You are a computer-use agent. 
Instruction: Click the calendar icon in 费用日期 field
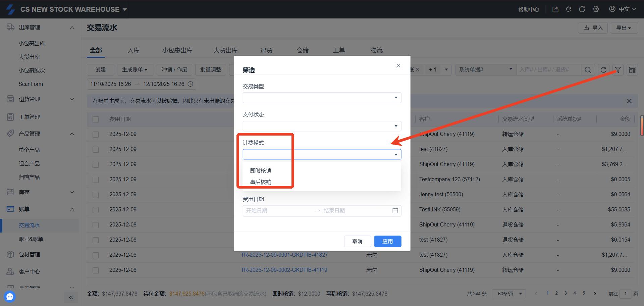tap(395, 210)
